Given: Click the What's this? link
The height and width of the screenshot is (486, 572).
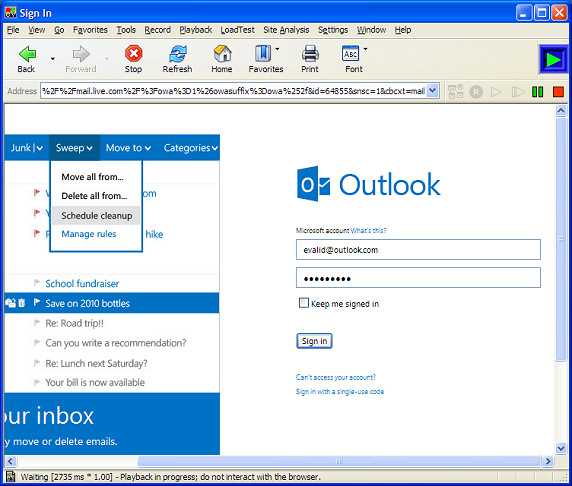Looking at the screenshot, I should pos(368,231).
